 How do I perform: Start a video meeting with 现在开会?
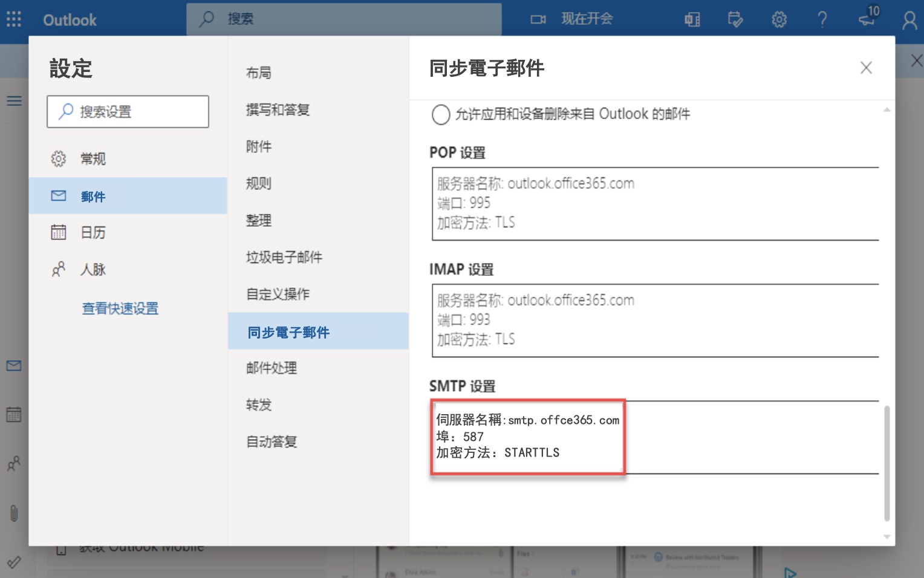pos(571,19)
